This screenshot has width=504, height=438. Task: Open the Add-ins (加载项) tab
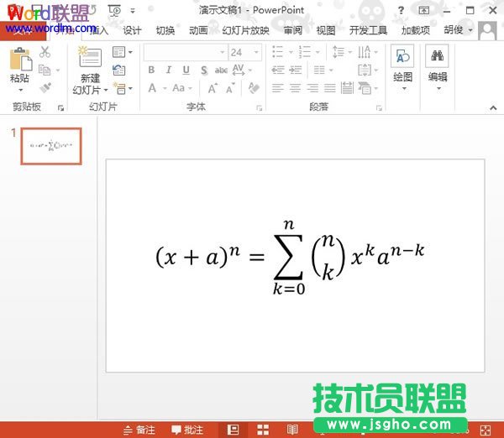415,30
